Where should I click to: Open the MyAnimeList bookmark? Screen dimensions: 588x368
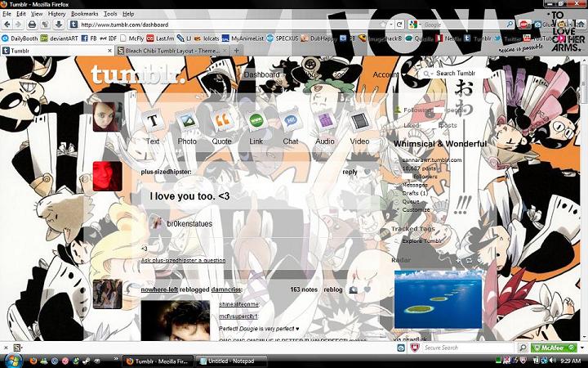(243, 38)
